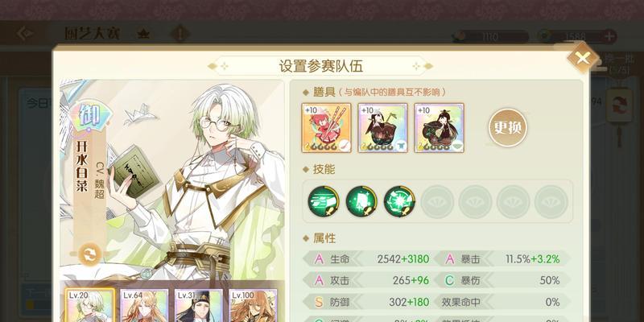
Task: Choose the Lv.31 team member portrait
Action: (x=198, y=305)
